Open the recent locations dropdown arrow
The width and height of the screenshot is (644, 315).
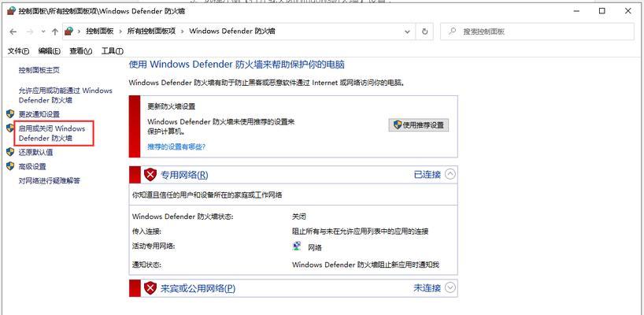pos(43,31)
